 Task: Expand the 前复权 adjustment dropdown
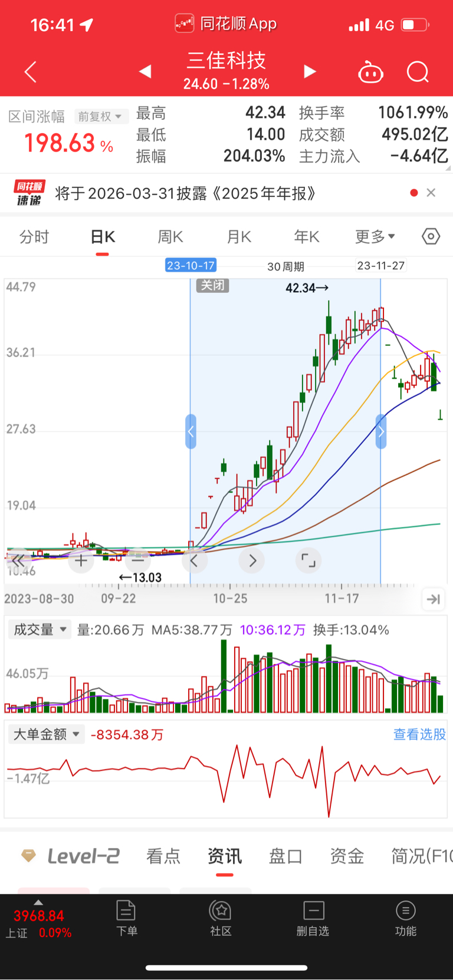(101, 116)
